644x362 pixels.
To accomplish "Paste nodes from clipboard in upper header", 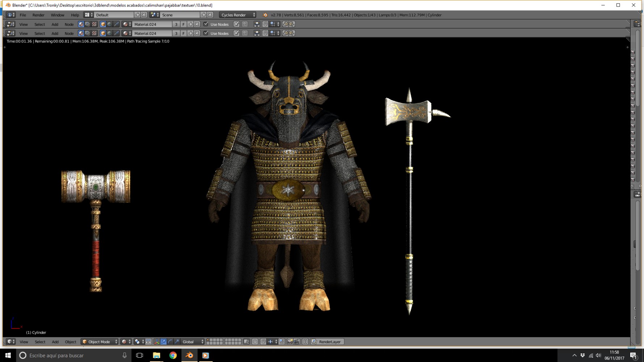I will (292, 24).
